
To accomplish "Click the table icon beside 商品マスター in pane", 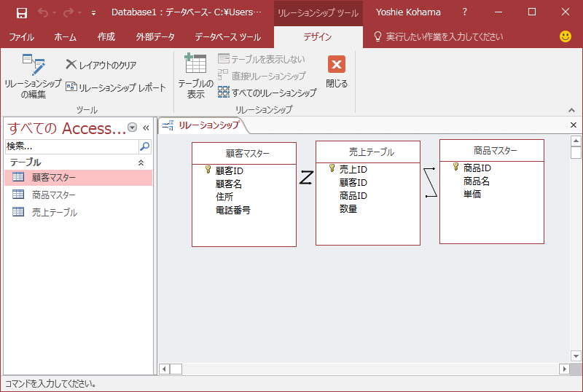I will click(x=18, y=194).
